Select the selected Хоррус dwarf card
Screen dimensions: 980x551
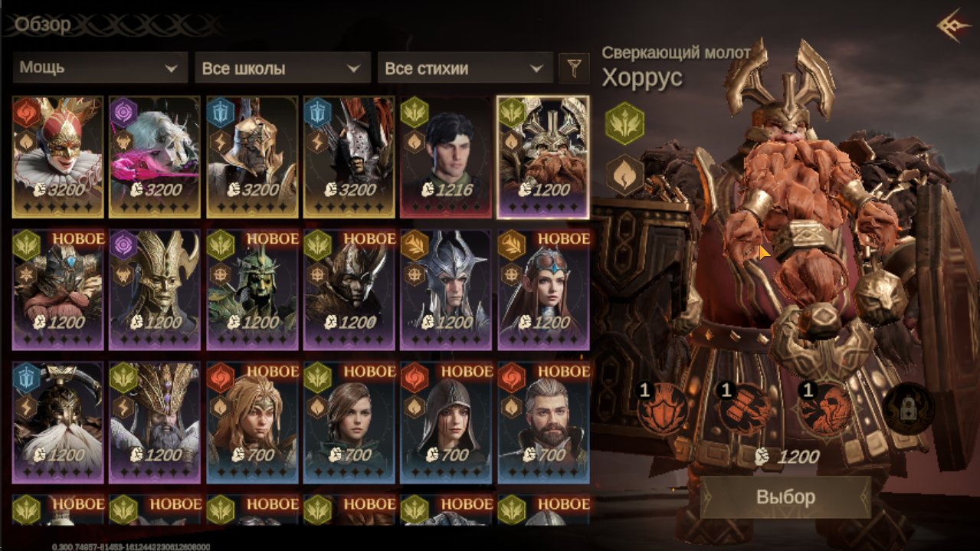(x=543, y=157)
